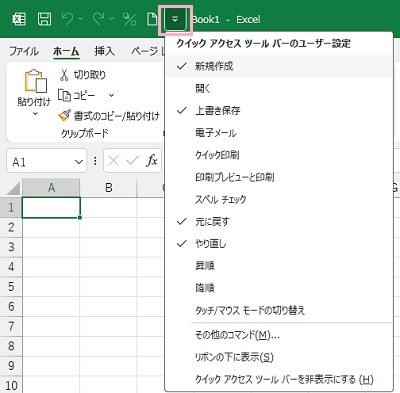Uncheck the やり直し option
This screenshot has width=400, height=393.
click(x=279, y=244)
